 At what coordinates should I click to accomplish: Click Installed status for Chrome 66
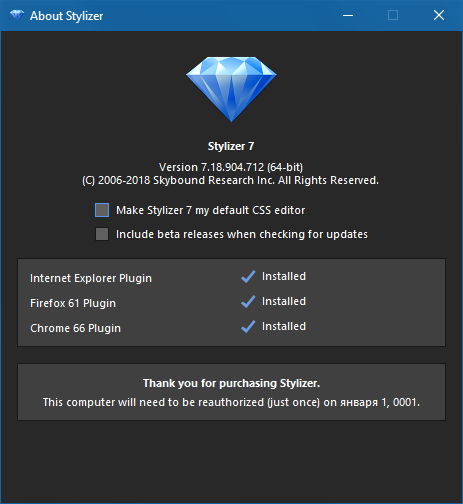284,326
